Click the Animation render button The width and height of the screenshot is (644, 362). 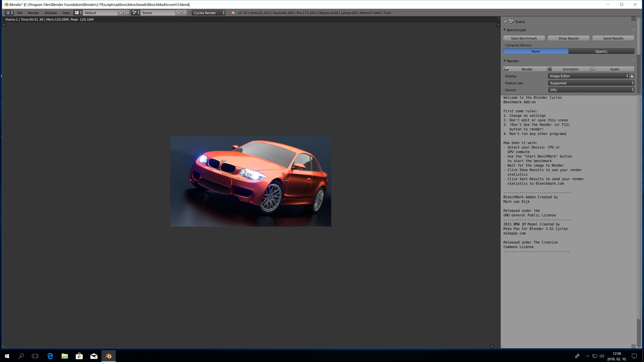[568, 69]
